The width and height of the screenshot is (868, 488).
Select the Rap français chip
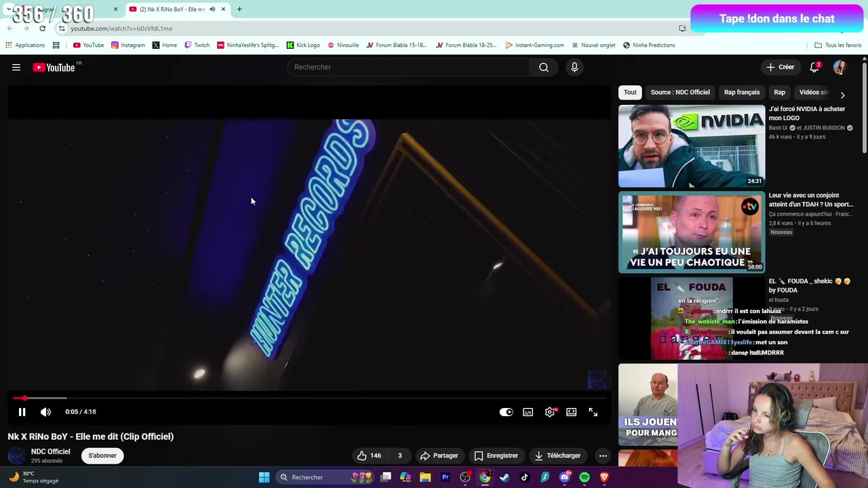pyautogui.click(x=742, y=92)
